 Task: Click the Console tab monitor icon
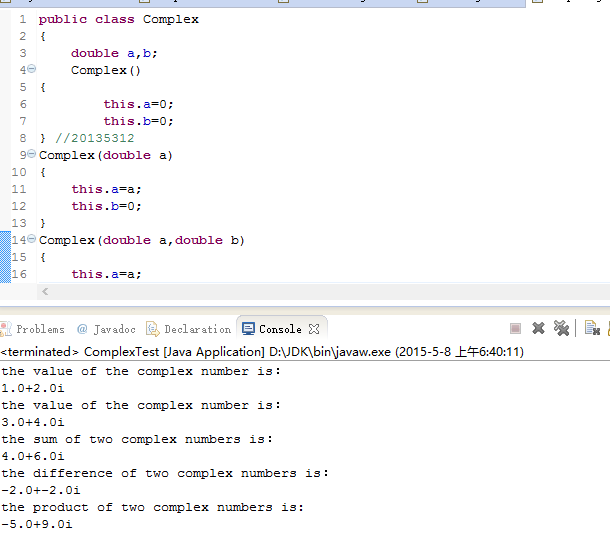pyautogui.click(x=248, y=329)
